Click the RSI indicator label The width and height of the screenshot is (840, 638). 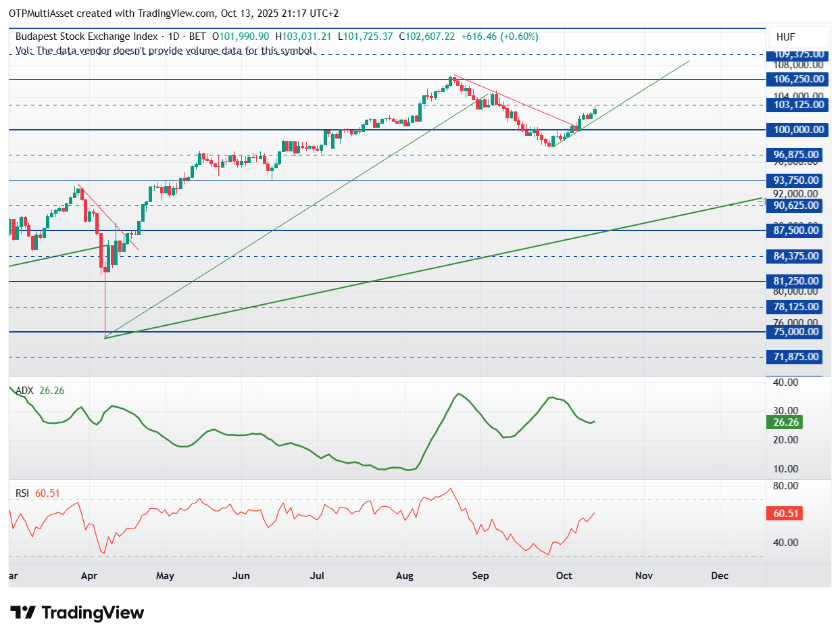click(22, 493)
